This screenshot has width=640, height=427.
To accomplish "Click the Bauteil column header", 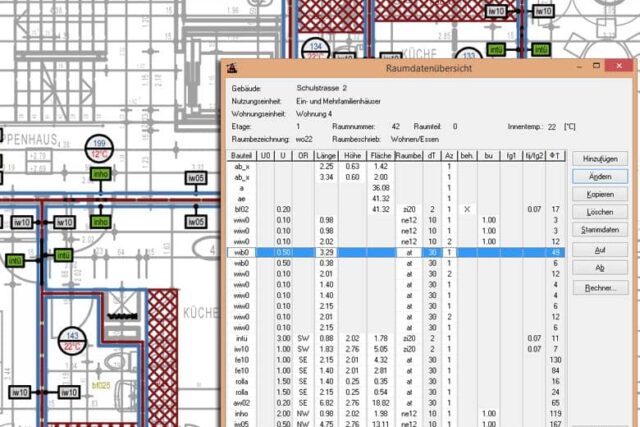I will click(240, 156).
